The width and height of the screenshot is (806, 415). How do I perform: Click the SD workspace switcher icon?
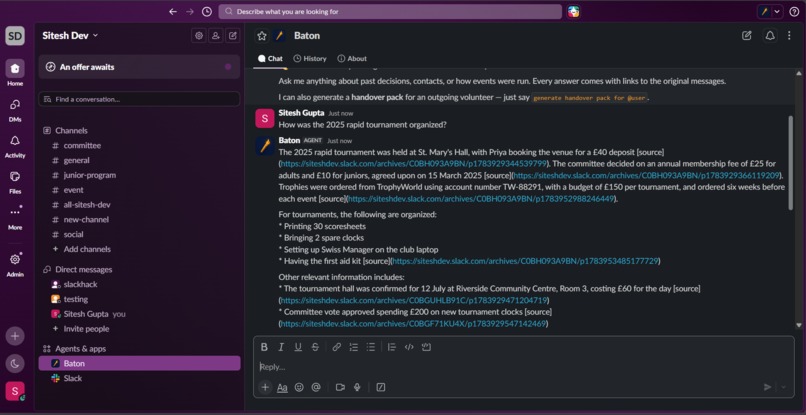pos(15,36)
